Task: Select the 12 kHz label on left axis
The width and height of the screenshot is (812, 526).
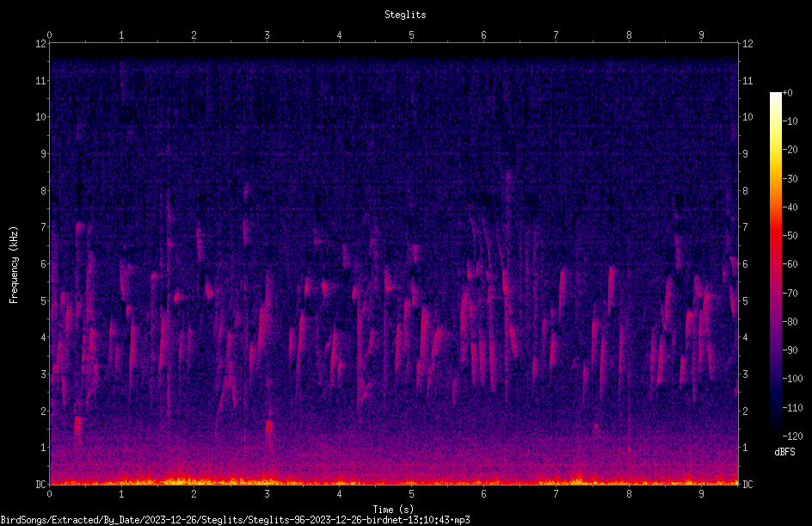Action: click(x=41, y=44)
